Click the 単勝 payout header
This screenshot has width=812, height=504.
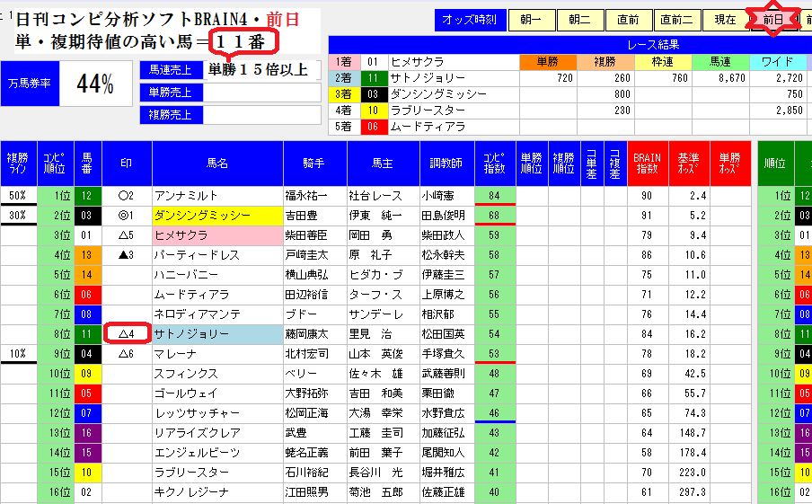(547, 62)
